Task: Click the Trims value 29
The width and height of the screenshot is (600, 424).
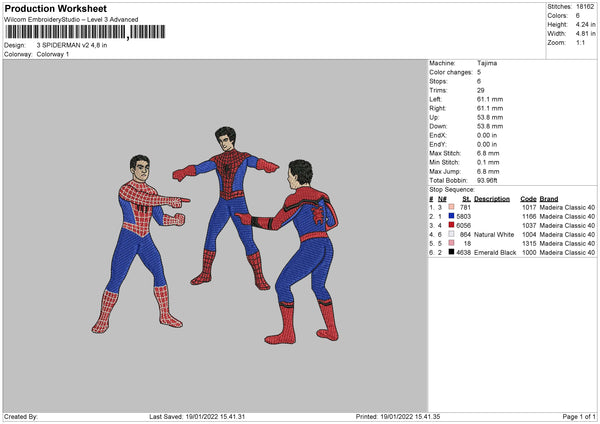Action: [x=481, y=90]
